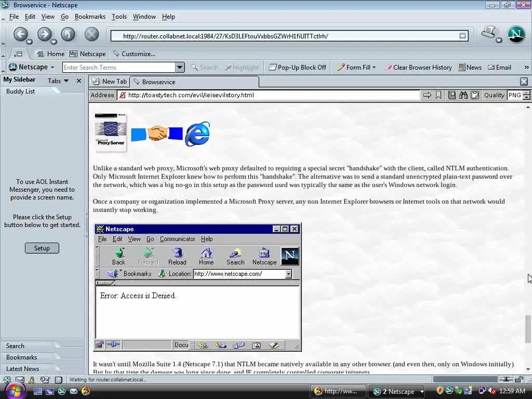Click the bookmark ribbon icon in Browservice bar
The image size is (532, 399).
438,96
